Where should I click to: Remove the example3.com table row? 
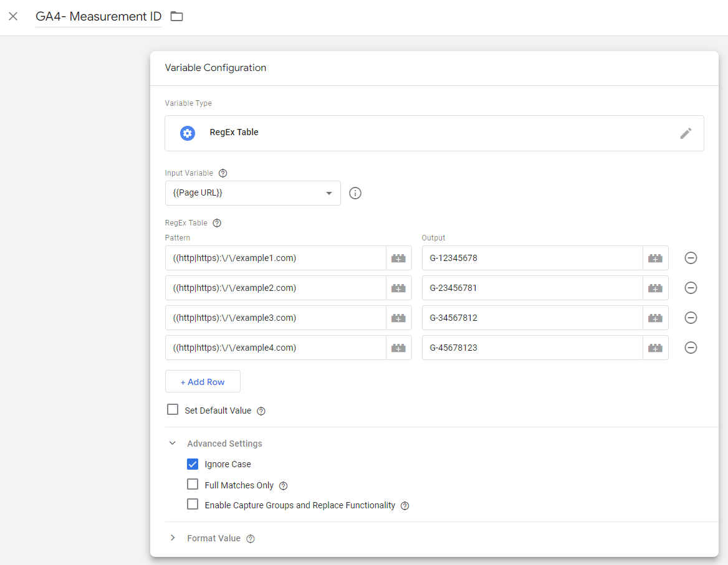(x=691, y=318)
